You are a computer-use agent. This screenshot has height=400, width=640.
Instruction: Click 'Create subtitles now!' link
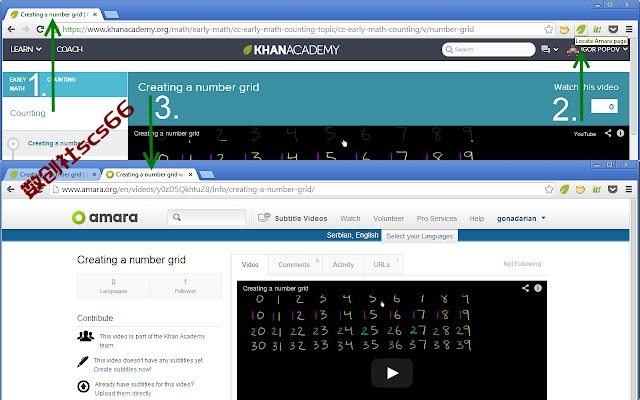click(122, 369)
